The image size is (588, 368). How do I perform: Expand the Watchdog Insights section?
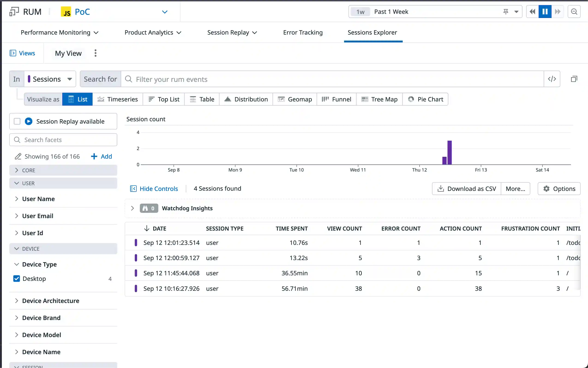pos(132,208)
